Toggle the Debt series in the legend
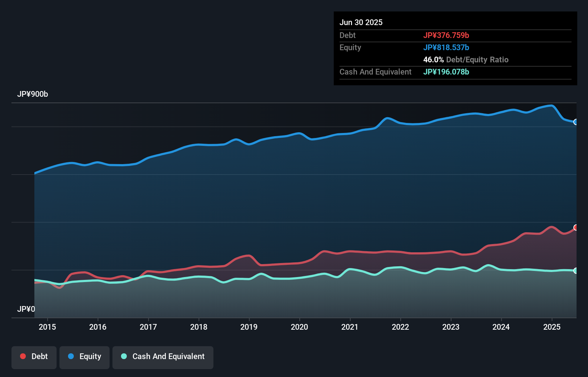This screenshot has height=377, width=588. (34, 356)
